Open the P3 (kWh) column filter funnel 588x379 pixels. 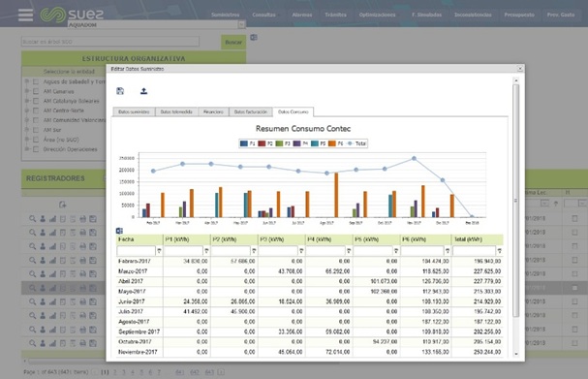point(301,251)
